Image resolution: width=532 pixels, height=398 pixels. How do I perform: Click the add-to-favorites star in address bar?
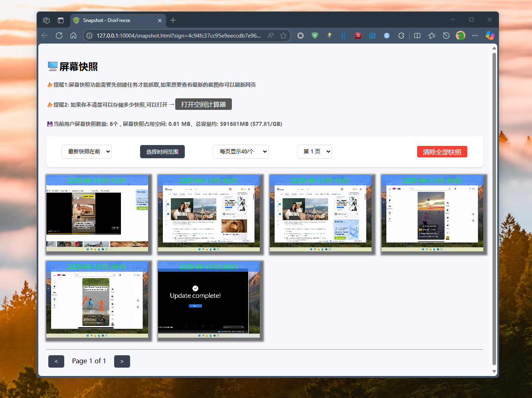pos(284,36)
